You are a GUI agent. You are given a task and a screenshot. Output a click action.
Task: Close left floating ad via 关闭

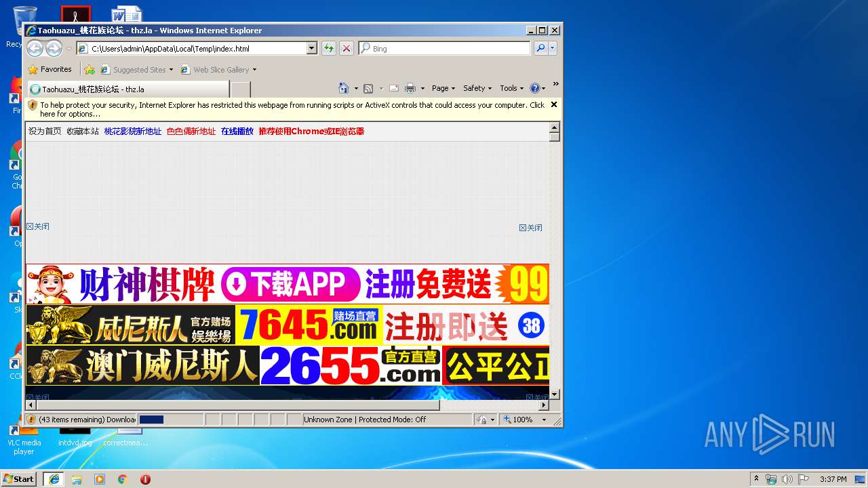[38, 226]
